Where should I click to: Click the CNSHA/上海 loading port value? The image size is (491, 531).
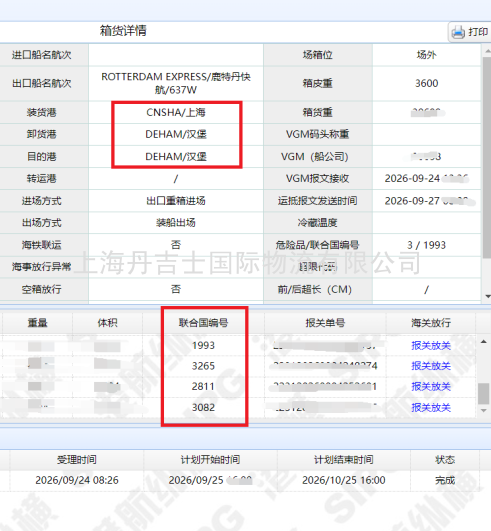176,112
